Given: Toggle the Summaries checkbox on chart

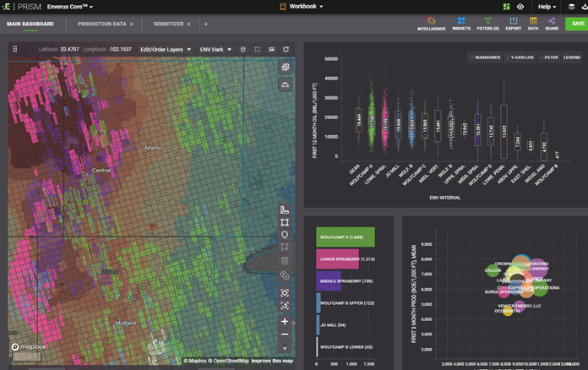Looking at the screenshot, I should [x=485, y=57].
